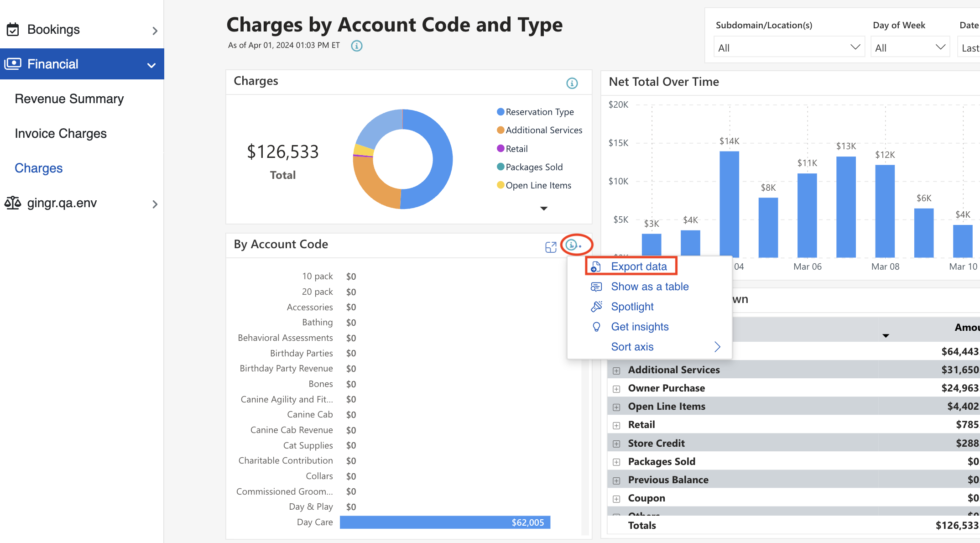Screen dimensions: 980x543
Task: Click the $12K bar in Net Total chart
Action: [x=885, y=211]
